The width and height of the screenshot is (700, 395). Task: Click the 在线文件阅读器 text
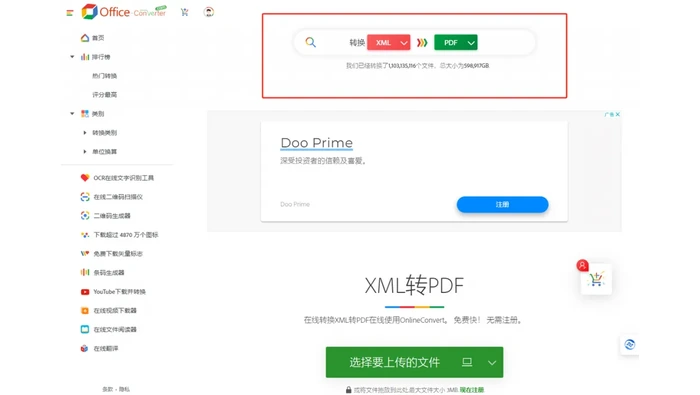[x=115, y=329]
